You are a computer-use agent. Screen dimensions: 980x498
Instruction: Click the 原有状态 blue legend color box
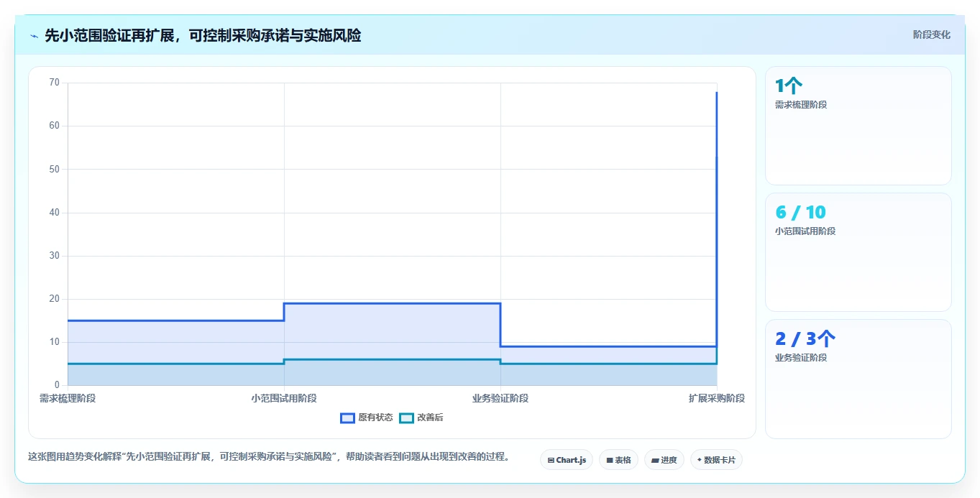pos(348,418)
